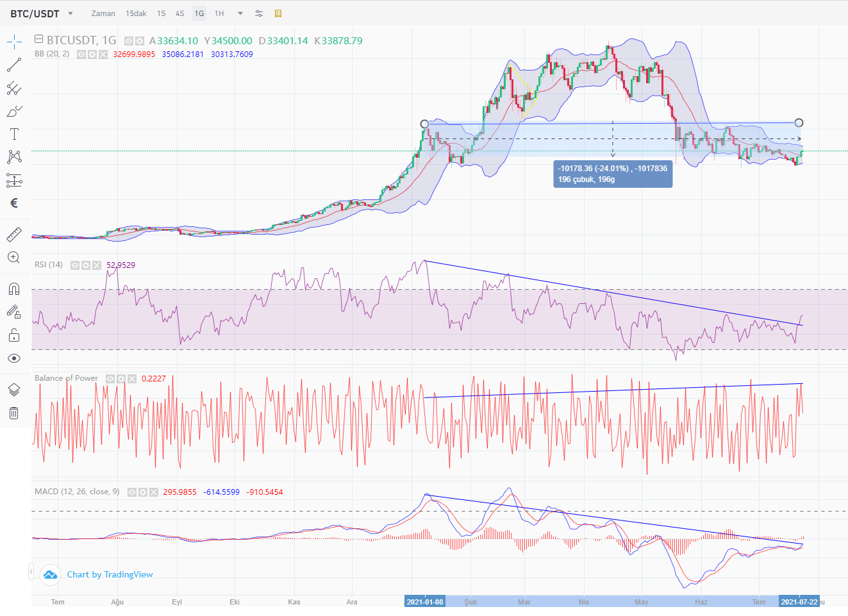Image resolution: width=848 pixels, height=616 pixels.
Task: Open RSI (14) settings gear
Action: 86,265
